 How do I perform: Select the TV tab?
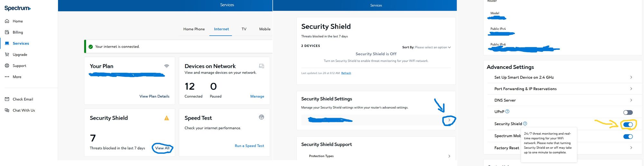tap(244, 29)
